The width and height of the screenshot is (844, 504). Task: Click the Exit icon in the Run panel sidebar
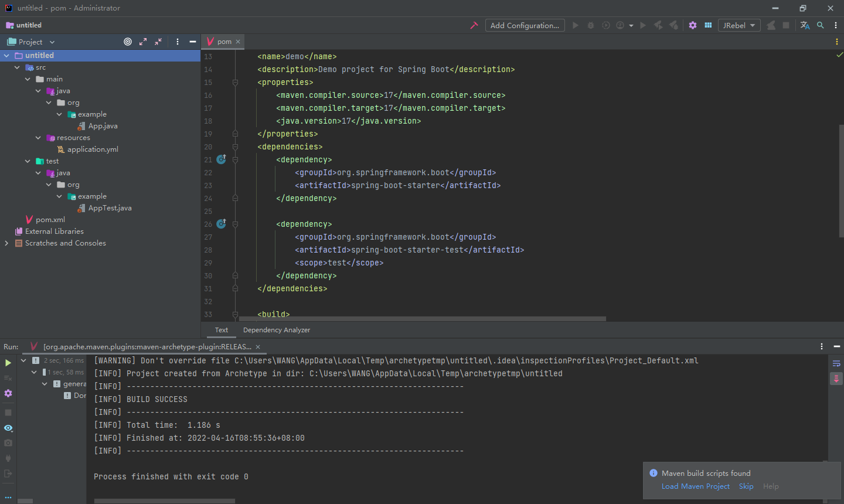point(8,474)
